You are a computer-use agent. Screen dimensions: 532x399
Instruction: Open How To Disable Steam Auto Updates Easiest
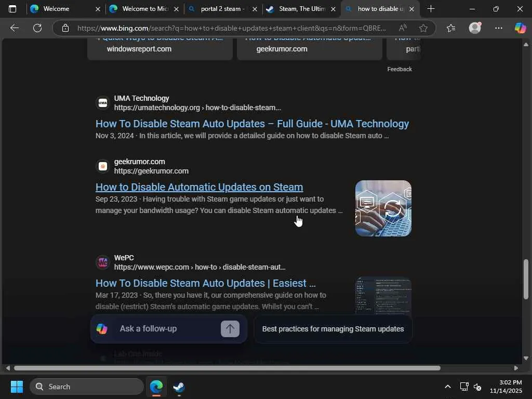click(x=206, y=283)
